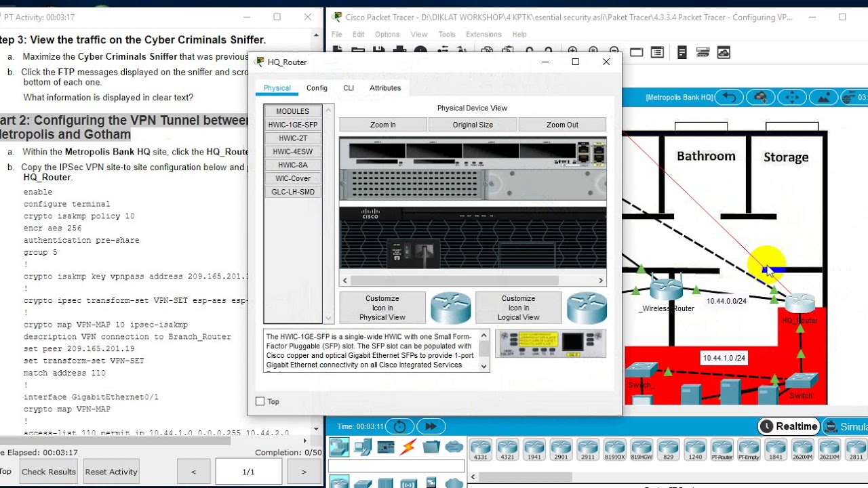The image size is (868, 488).
Task: Switch to Realtime mode
Action: (789, 426)
